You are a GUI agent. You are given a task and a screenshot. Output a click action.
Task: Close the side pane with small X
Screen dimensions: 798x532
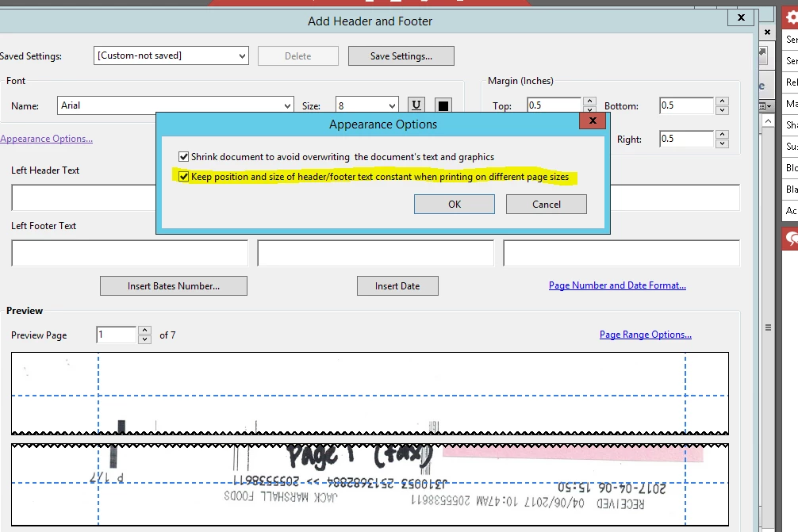[x=768, y=32]
